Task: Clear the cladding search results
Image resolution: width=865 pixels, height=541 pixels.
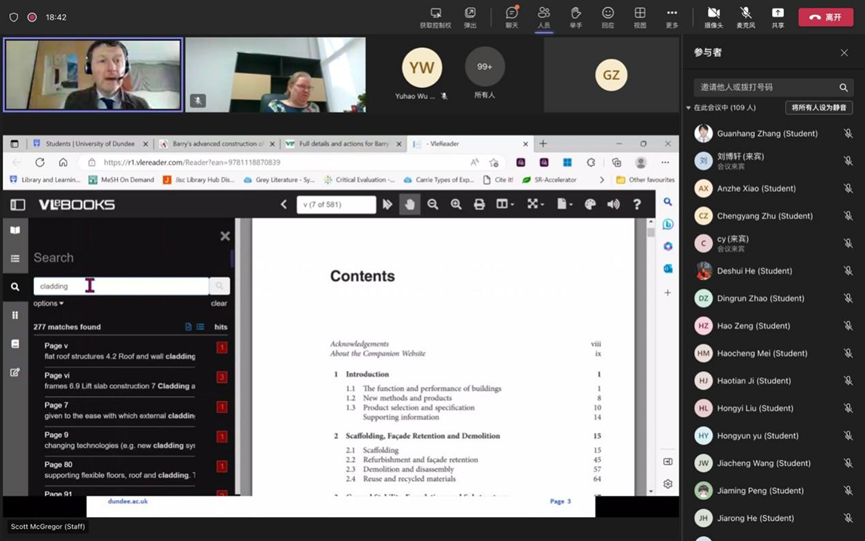Action: coord(218,303)
